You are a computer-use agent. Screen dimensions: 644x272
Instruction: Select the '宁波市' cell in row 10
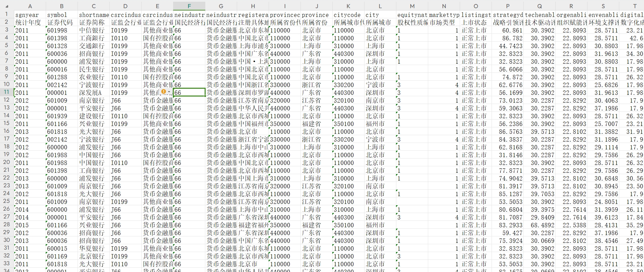(380, 85)
